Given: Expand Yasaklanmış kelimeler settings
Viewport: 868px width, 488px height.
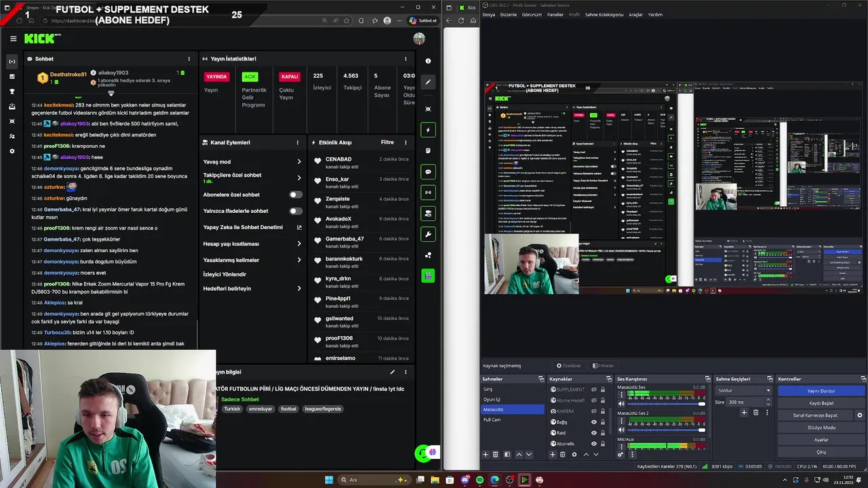Looking at the screenshot, I should coord(299,260).
